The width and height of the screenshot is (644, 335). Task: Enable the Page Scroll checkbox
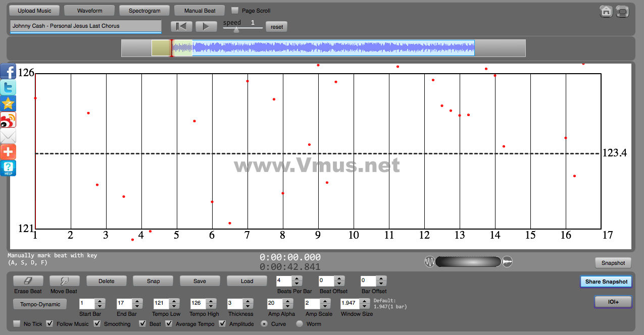click(x=235, y=11)
